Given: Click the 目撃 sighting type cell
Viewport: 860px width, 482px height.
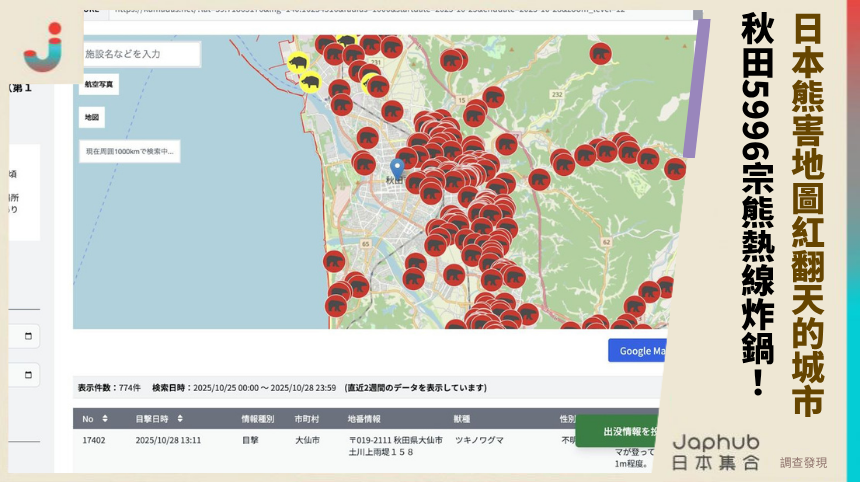Looking at the screenshot, I should (x=250, y=440).
